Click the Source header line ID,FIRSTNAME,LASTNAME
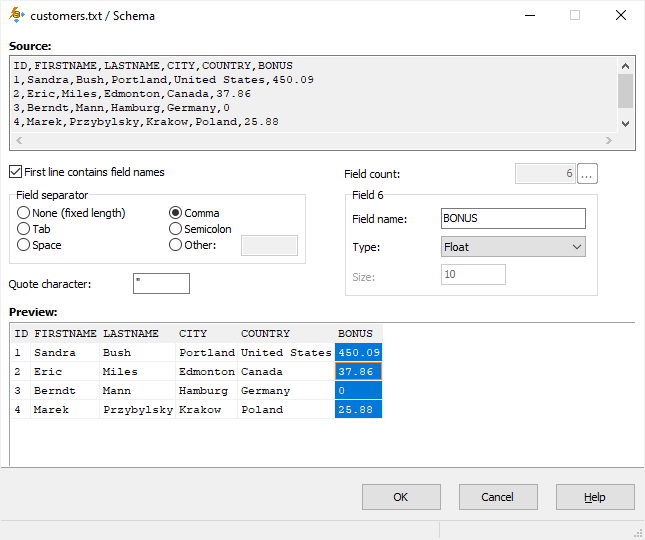Viewport: 645px width, 540px height. (x=153, y=65)
